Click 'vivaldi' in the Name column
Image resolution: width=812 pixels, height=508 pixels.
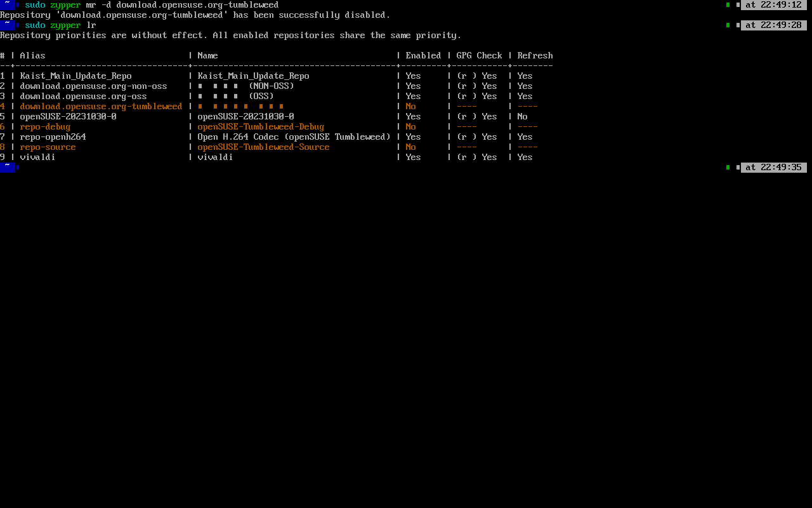pyautogui.click(x=216, y=157)
